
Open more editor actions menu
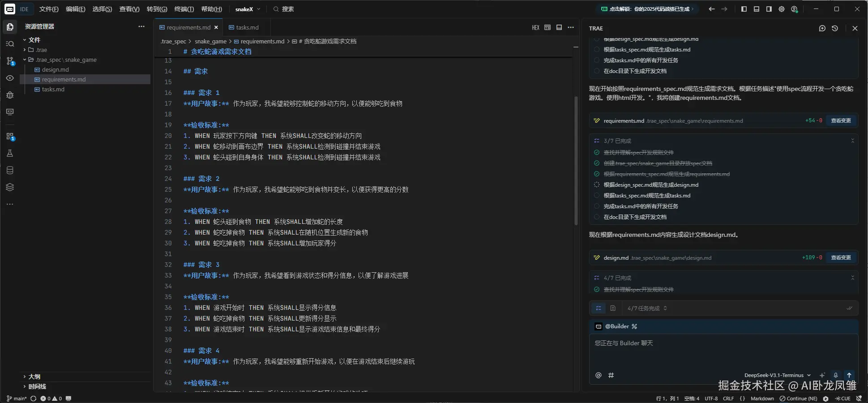(571, 28)
